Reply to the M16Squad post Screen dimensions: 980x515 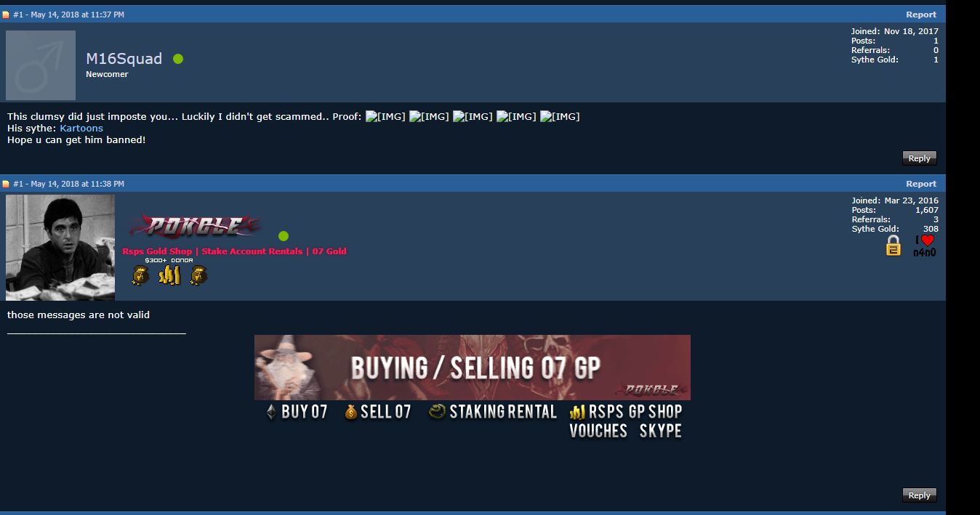point(920,158)
